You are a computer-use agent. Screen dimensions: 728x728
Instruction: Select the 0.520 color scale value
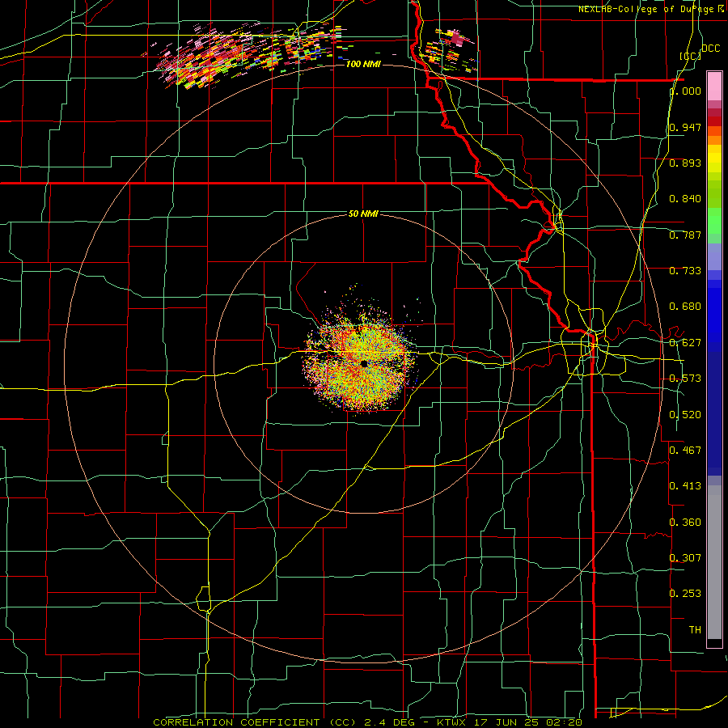[x=685, y=415]
